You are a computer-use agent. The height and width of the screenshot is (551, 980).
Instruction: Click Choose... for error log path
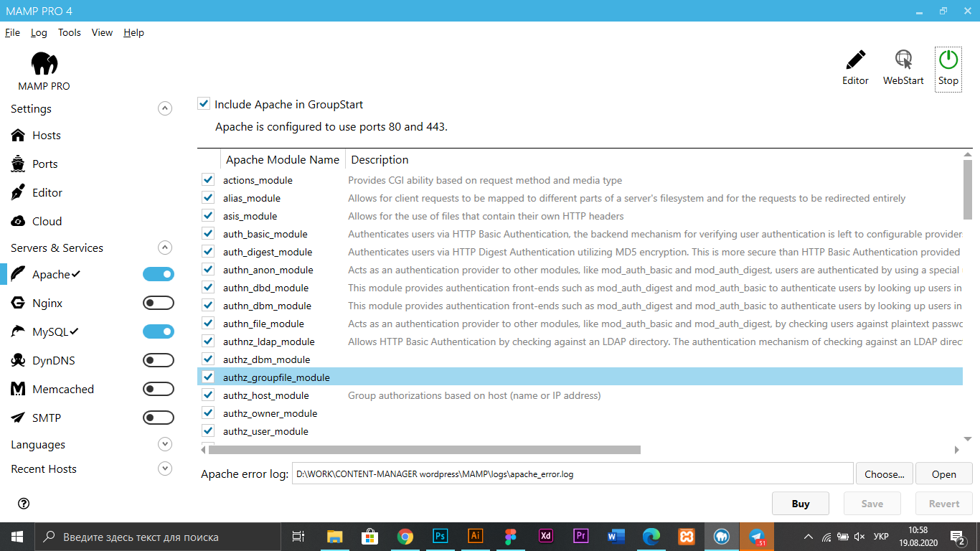click(x=884, y=474)
